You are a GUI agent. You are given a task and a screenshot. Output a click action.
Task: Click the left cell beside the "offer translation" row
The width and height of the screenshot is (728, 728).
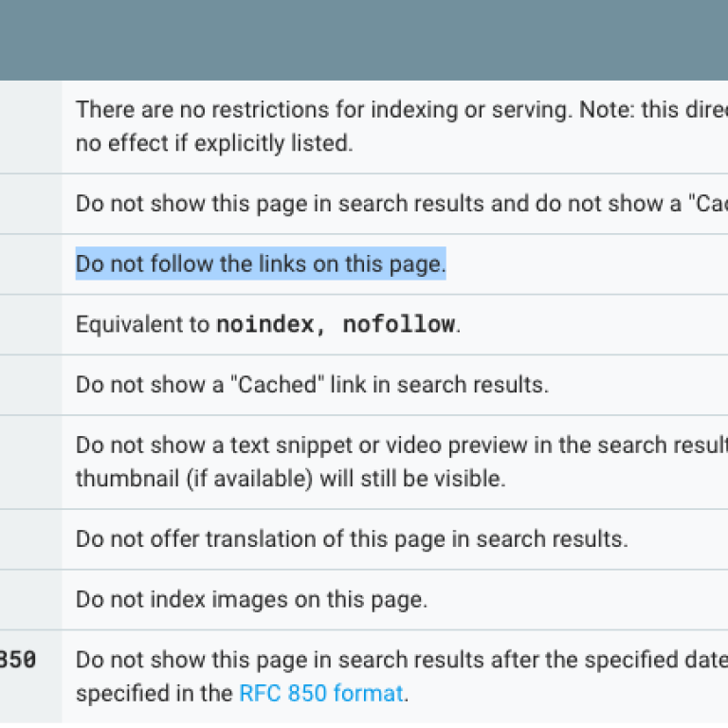pos(30,539)
